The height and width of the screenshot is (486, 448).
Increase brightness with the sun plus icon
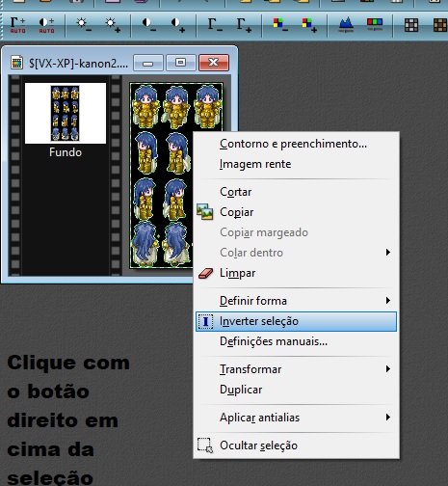pos(113,25)
